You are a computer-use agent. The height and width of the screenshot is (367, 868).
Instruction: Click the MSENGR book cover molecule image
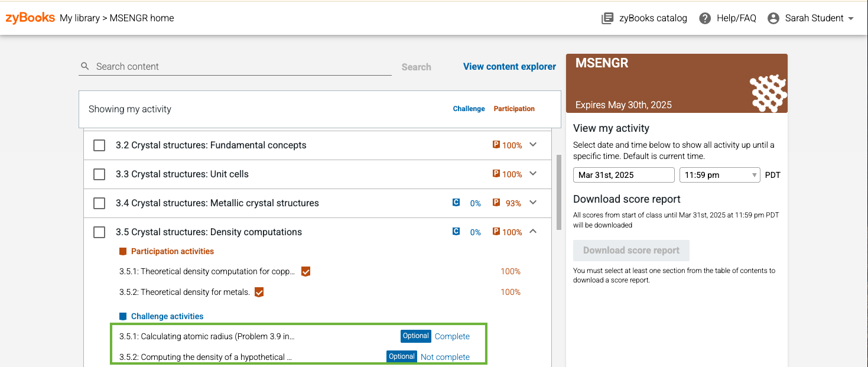(x=768, y=93)
